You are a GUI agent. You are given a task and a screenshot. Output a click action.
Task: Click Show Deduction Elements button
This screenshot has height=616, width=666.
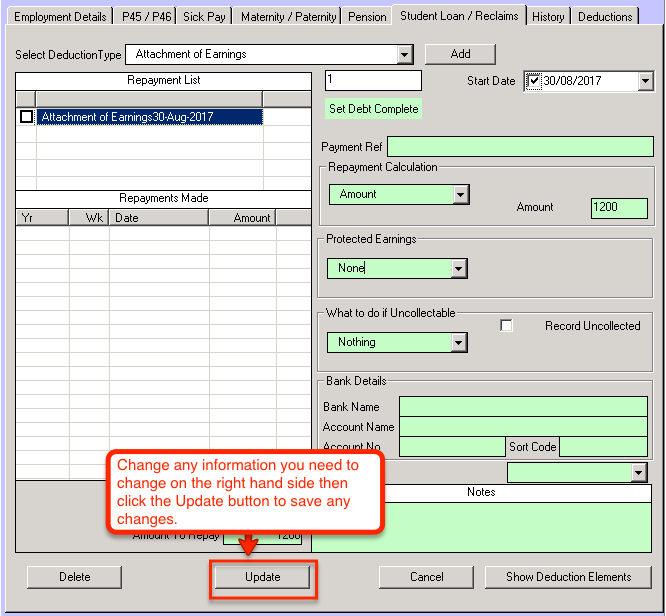(568, 577)
